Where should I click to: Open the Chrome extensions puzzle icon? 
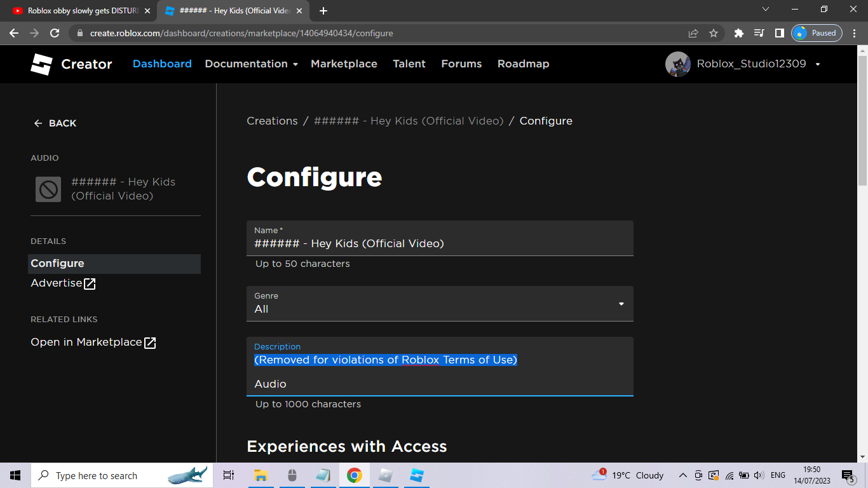point(738,33)
